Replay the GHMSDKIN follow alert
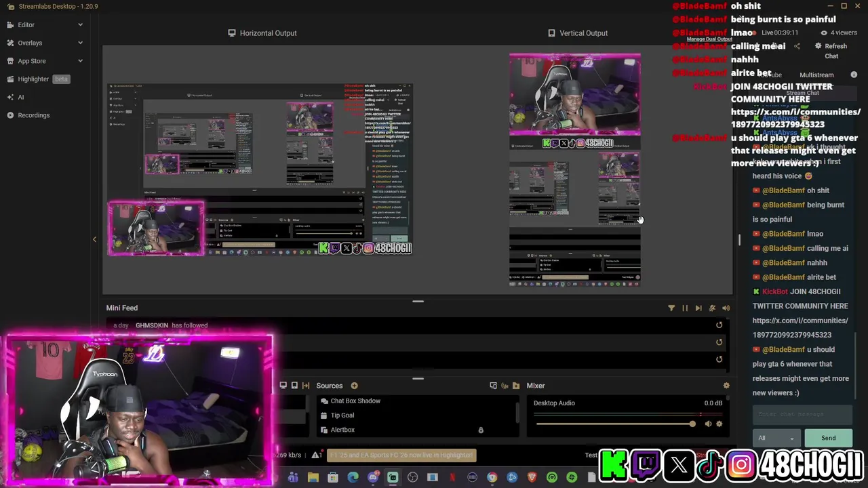The image size is (868, 488). click(719, 325)
